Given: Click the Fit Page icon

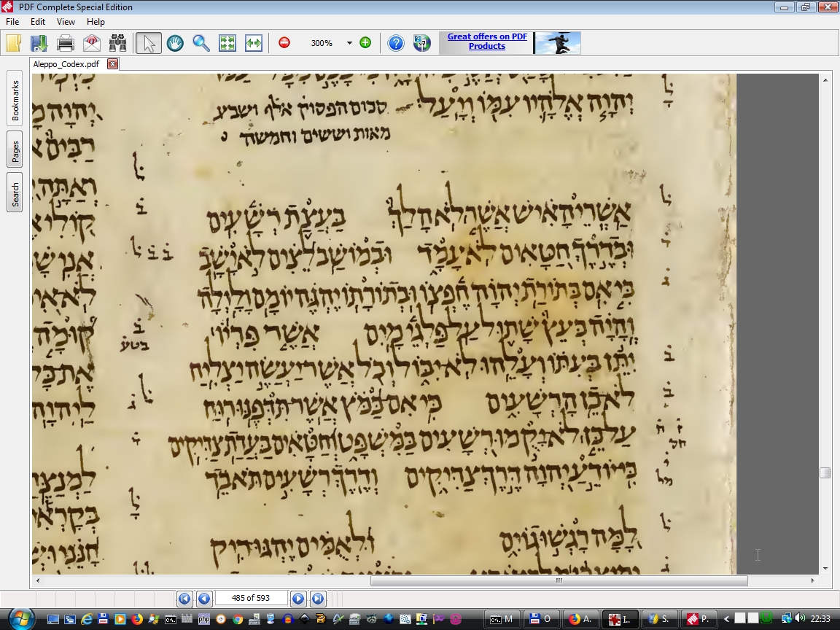Looking at the screenshot, I should pyautogui.click(x=227, y=43).
